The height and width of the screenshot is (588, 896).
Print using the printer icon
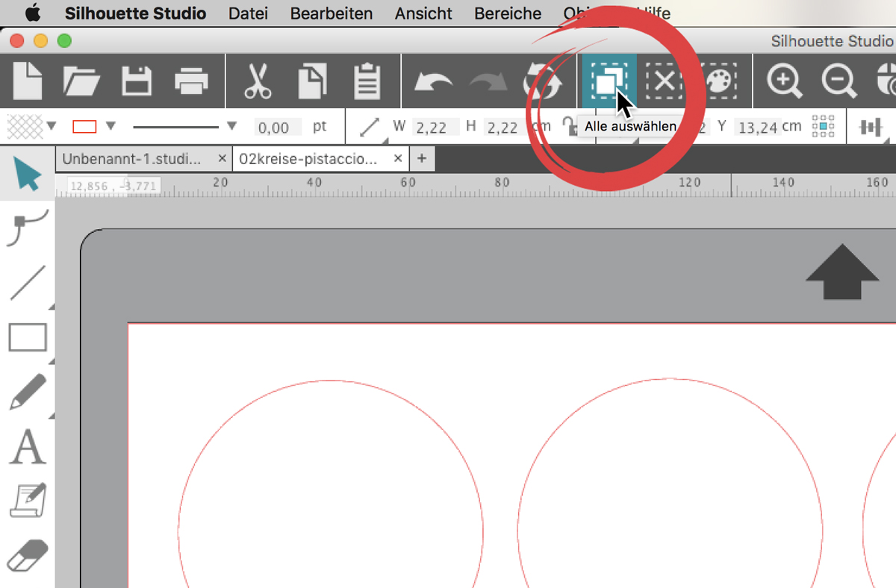coord(192,81)
